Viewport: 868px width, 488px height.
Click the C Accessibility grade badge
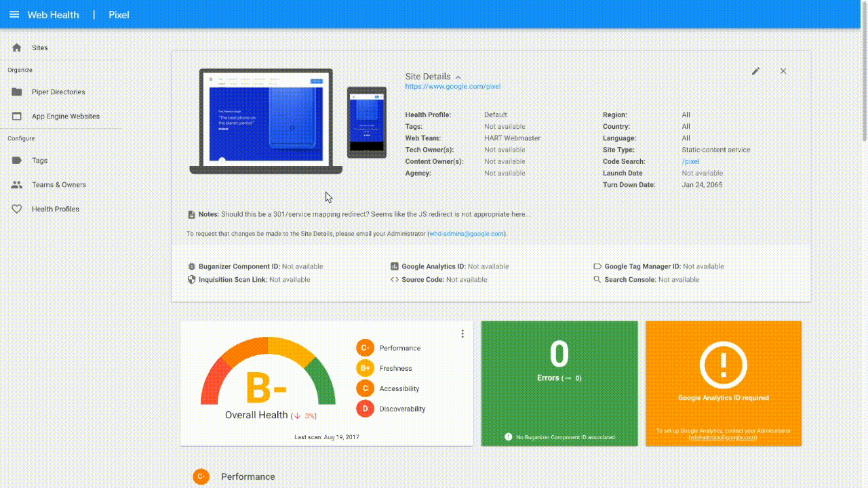coord(365,388)
